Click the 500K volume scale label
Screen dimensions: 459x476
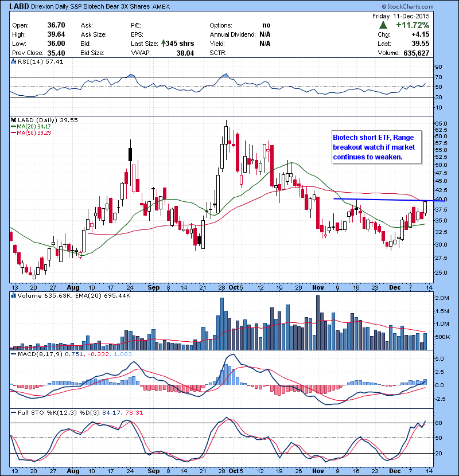[x=442, y=337]
